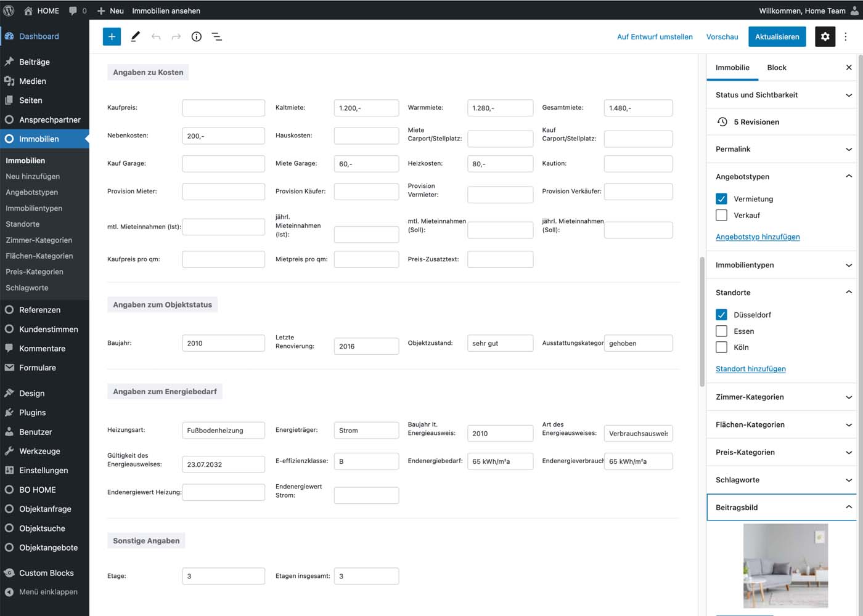863x616 pixels.
Task: Check the Köln location checkbox
Action: click(721, 347)
